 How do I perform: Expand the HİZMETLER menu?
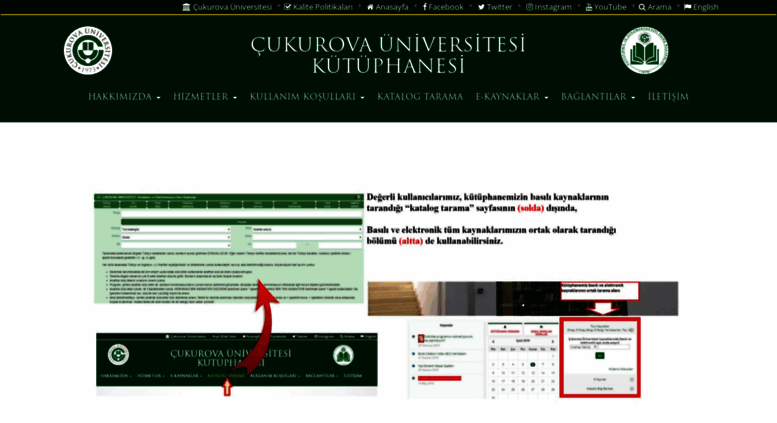[x=205, y=97]
